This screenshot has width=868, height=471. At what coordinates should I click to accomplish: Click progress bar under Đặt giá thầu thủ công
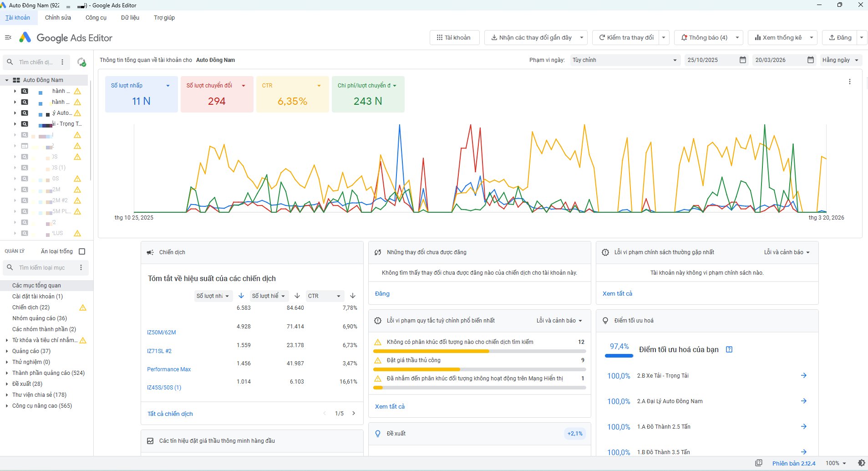click(479, 369)
